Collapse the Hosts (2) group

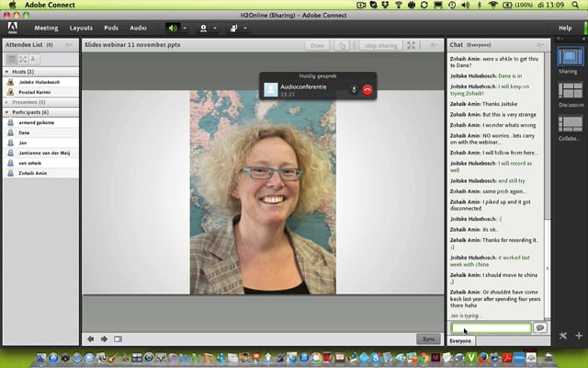coord(6,72)
